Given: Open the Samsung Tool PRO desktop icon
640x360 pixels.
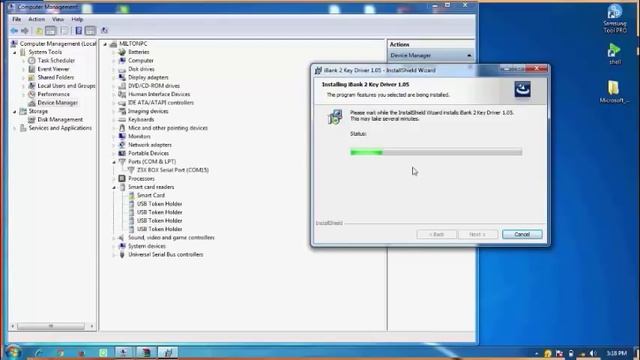Looking at the screenshot, I should point(615,18).
